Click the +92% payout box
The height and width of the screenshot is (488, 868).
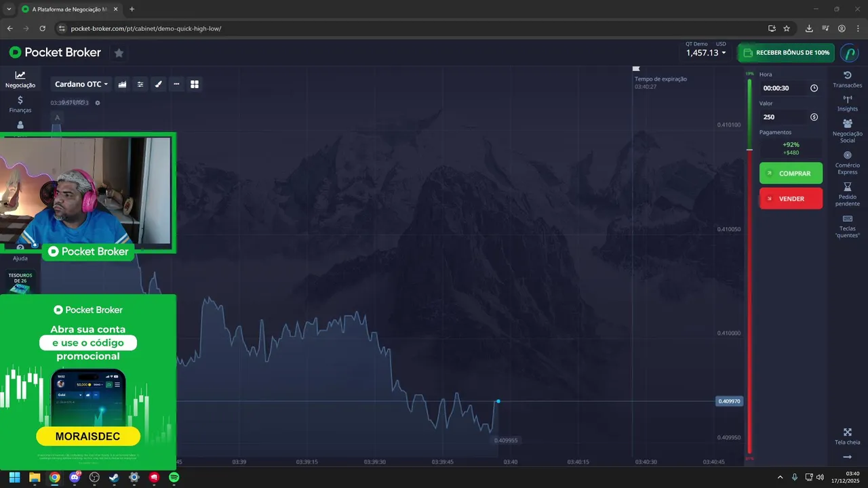point(791,148)
